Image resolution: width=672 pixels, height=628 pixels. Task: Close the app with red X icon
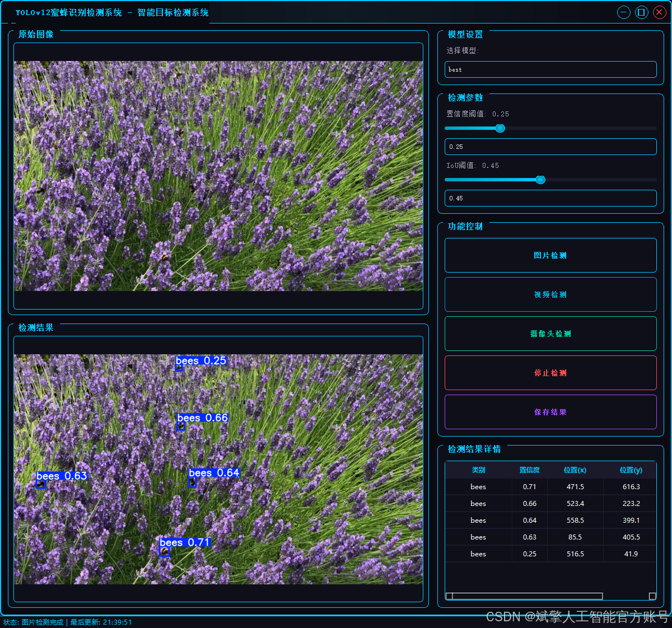pyautogui.click(x=660, y=12)
